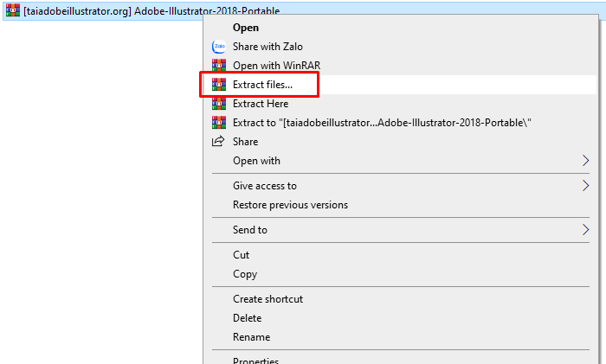
Task: Choose Open from the context menu
Action: coord(246,28)
